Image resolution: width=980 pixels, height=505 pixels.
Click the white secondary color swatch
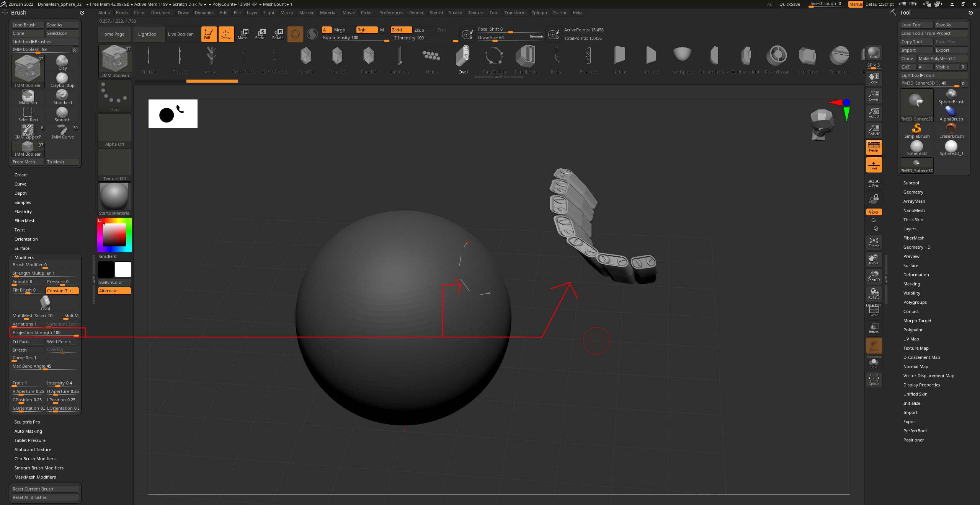point(123,270)
